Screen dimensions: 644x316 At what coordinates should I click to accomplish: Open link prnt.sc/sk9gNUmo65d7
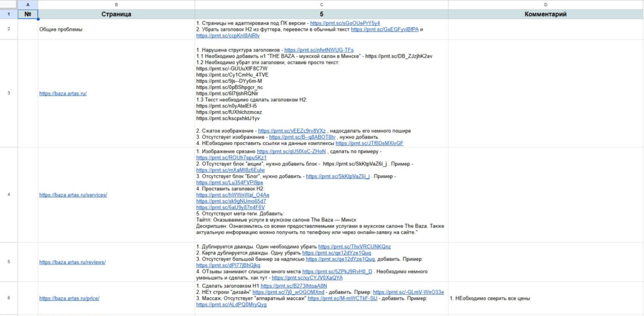[x=231, y=201]
